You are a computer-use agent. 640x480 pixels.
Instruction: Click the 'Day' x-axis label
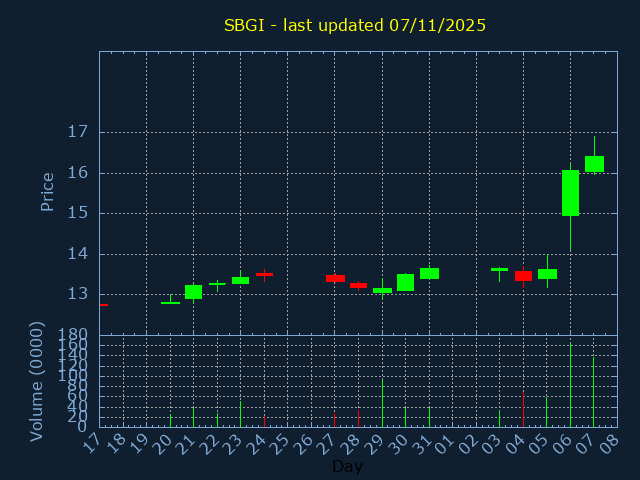pos(347,466)
